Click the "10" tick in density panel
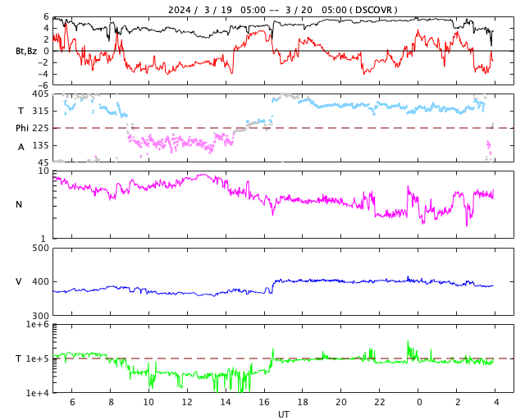The width and height of the screenshot is (525, 420). coord(43,171)
